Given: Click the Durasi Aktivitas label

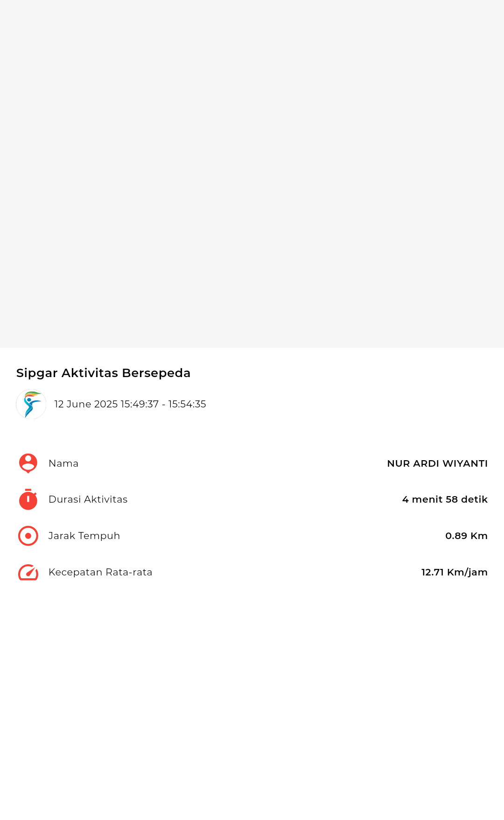Looking at the screenshot, I should click(x=88, y=499).
